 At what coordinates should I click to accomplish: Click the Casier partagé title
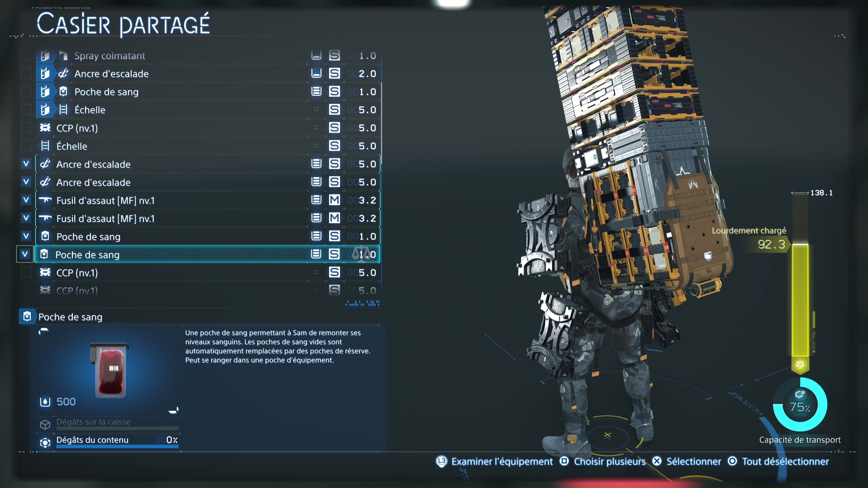pyautogui.click(x=123, y=24)
